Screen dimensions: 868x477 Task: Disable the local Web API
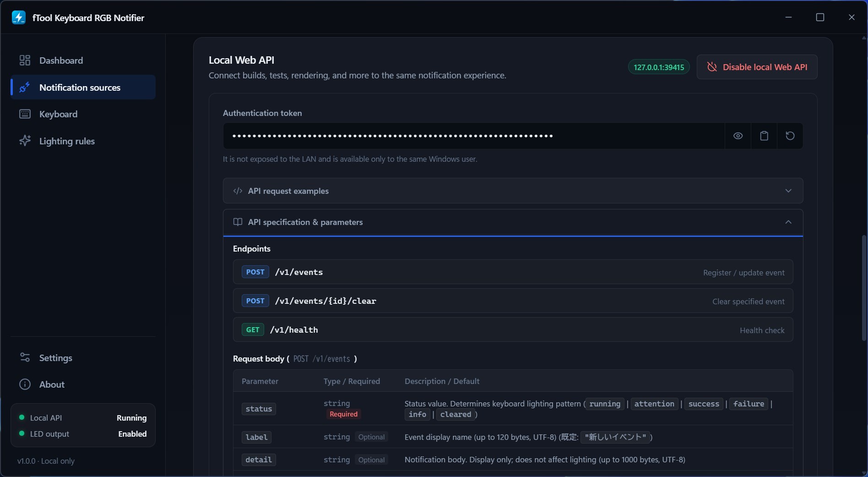(x=757, y=67)
